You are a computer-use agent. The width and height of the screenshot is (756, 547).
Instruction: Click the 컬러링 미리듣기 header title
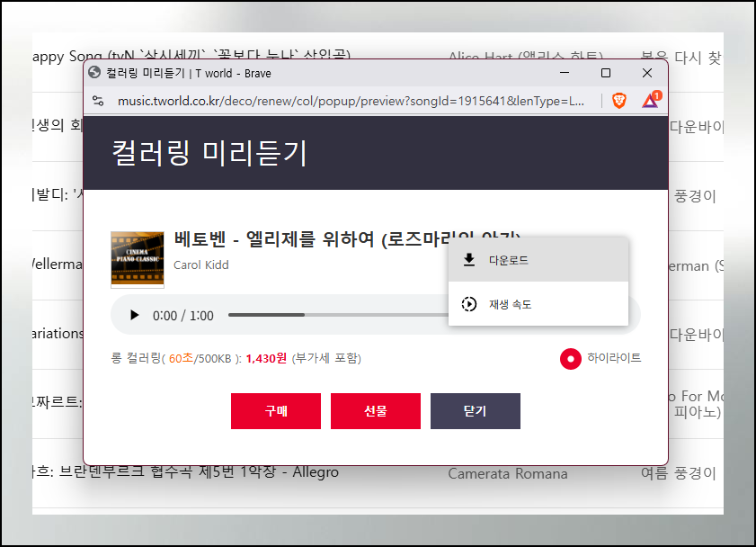pos(209,153)
